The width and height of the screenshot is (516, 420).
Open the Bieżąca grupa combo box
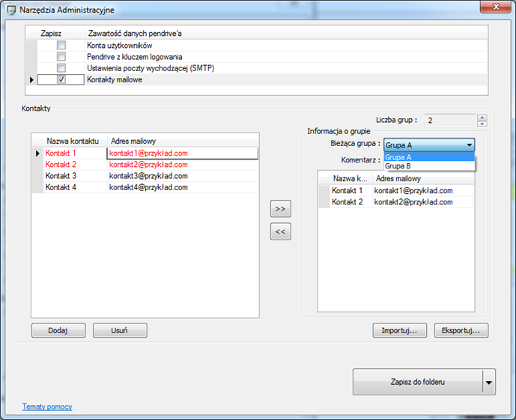pyautogui.click(x=429, y=145)
